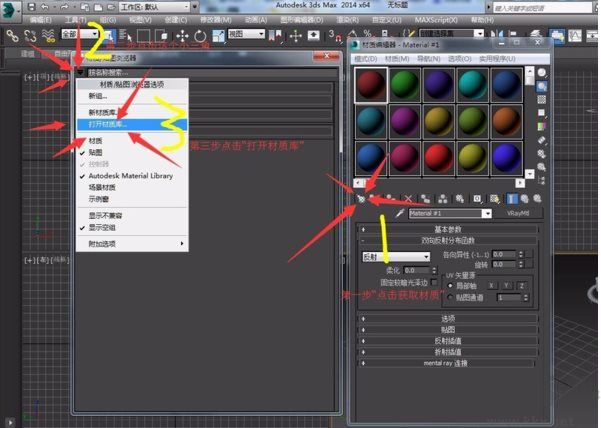This screenshot has width=601, height=428.
Task: Open 实用程序(U) menu in Material Editor
Action: coord(497,59)
